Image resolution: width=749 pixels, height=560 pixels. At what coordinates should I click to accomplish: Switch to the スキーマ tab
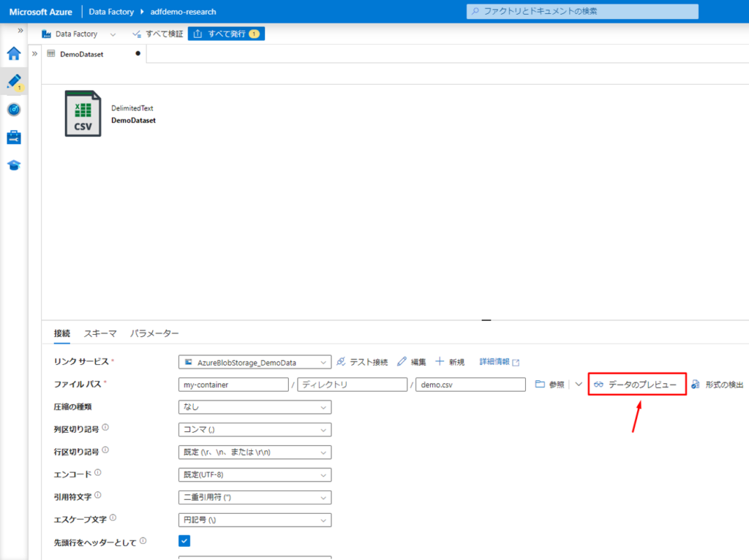(100, 333)
